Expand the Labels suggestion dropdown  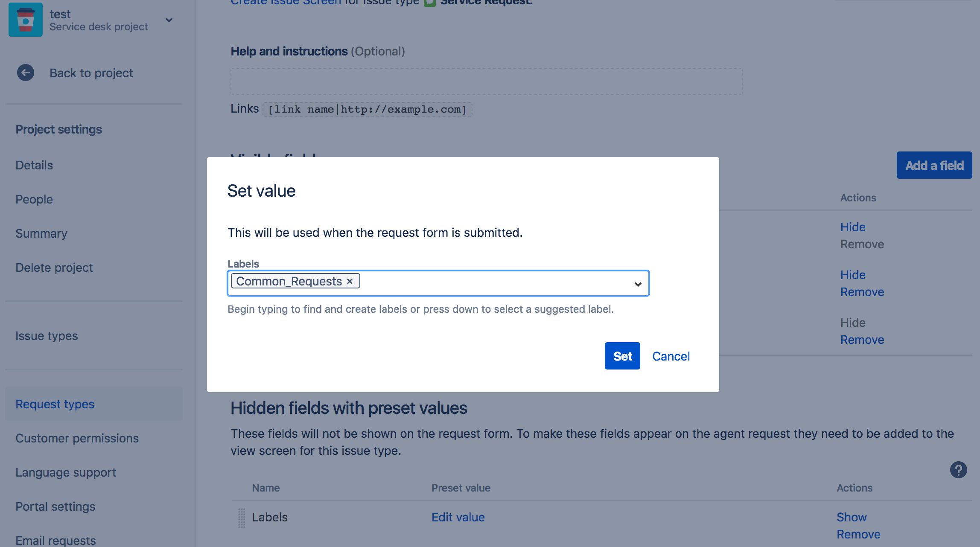[x=637, y=284]
